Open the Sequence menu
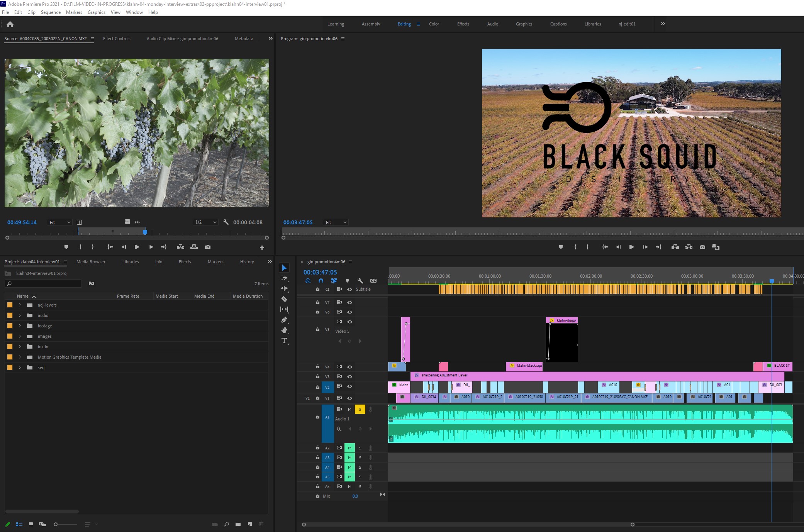The height and width of the screenshot is (532, 804). [x=51, y=12]
